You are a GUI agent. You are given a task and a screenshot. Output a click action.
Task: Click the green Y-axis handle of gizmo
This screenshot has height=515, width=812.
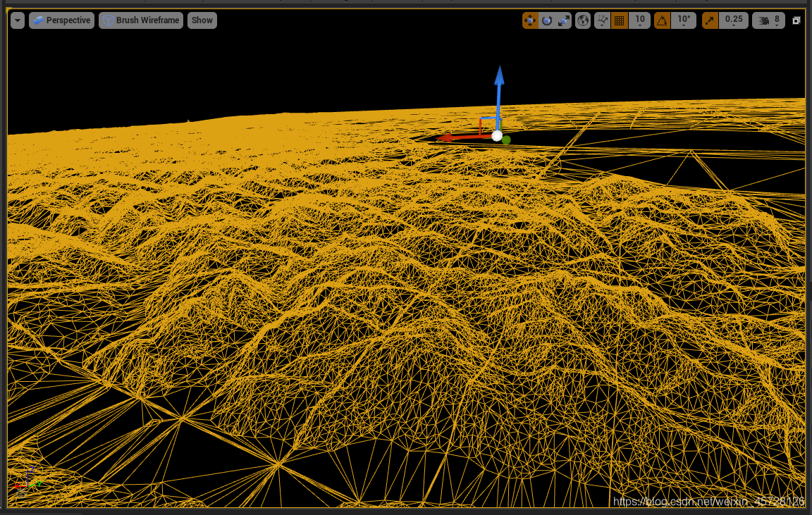[x=507, y=139]
